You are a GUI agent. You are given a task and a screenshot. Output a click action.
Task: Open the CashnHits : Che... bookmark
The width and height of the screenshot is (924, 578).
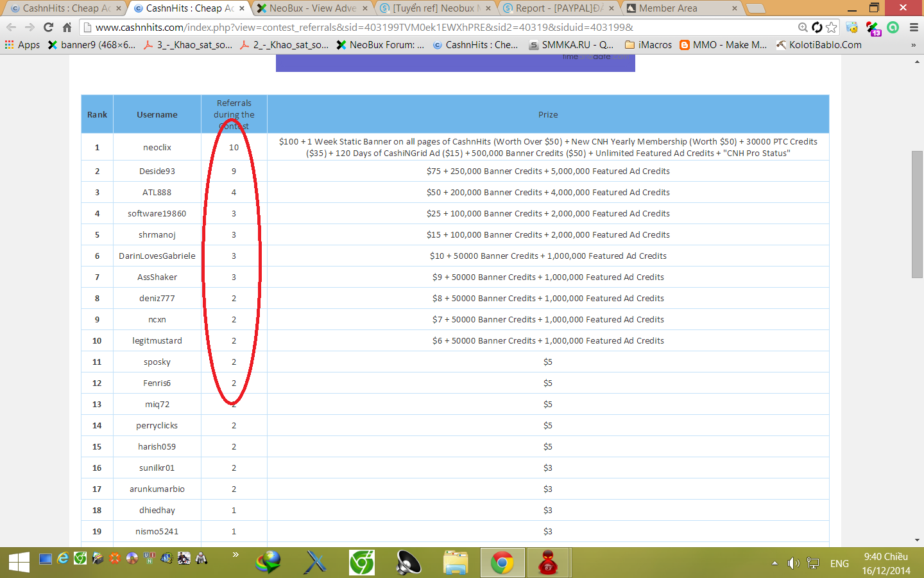[x=475, y=45]
